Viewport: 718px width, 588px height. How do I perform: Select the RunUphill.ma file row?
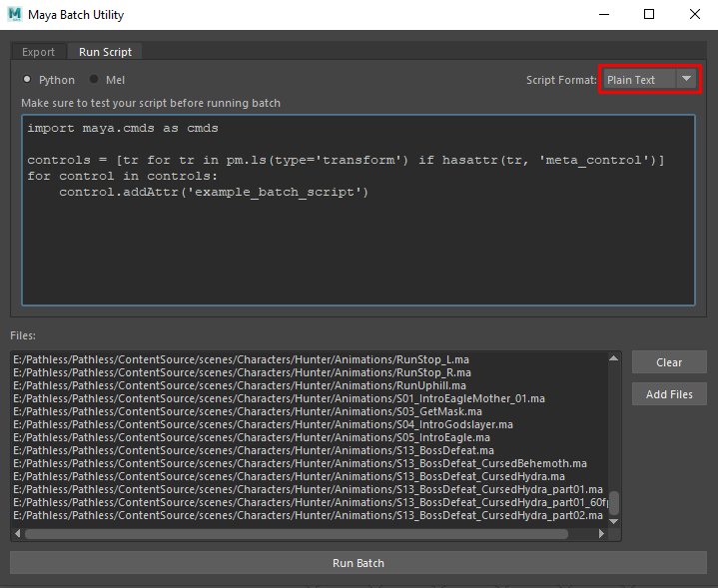310,385
